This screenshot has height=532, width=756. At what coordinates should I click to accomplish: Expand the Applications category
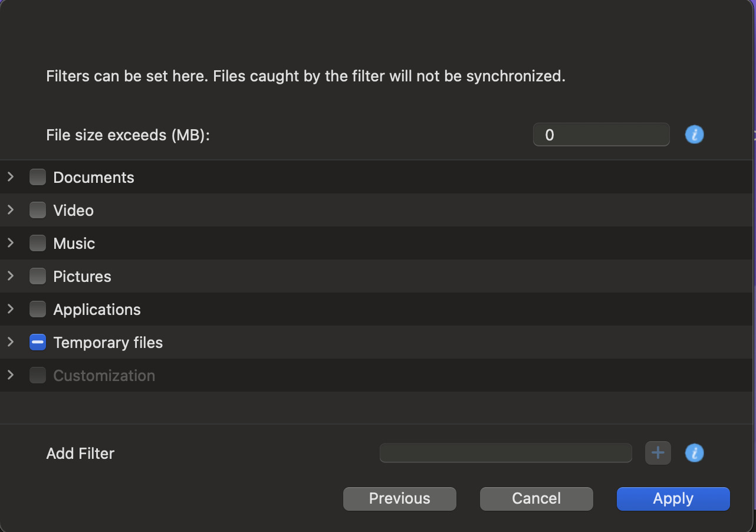[x=10, y=308]
